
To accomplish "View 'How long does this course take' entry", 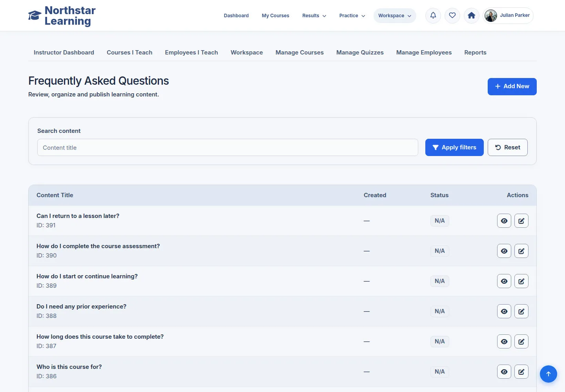I will click(x=504, y=341).
